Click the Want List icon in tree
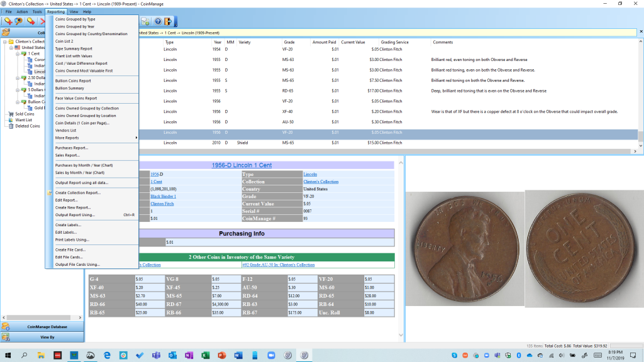Screen dimensions: 644x362 click(x=11, y=120)
